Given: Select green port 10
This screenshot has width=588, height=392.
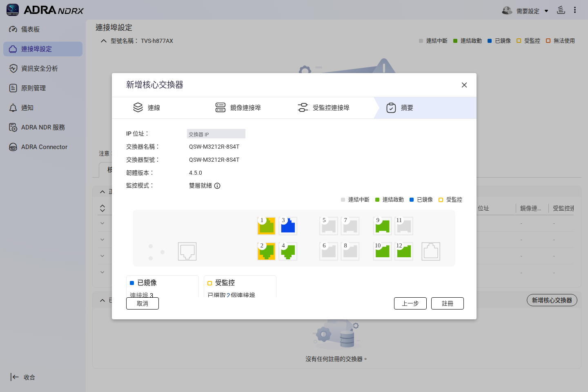Looking at the screenshot, I should [383, 251].
